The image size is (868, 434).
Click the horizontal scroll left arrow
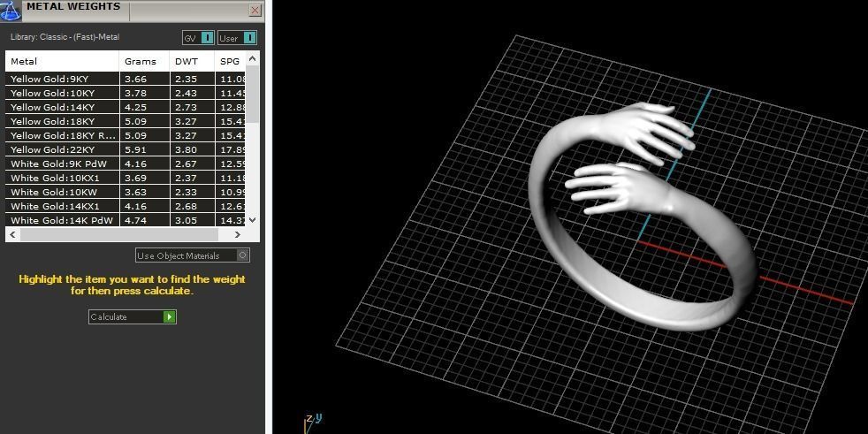pos(12,235)
